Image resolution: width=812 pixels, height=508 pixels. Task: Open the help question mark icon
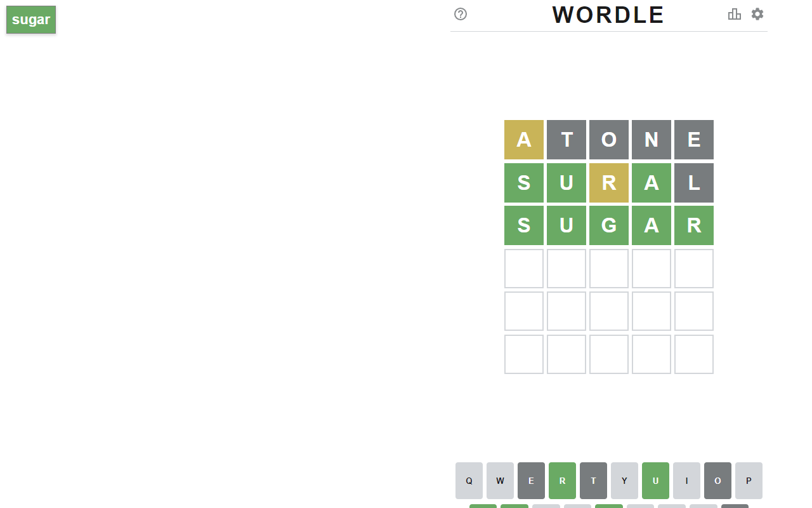461,14
